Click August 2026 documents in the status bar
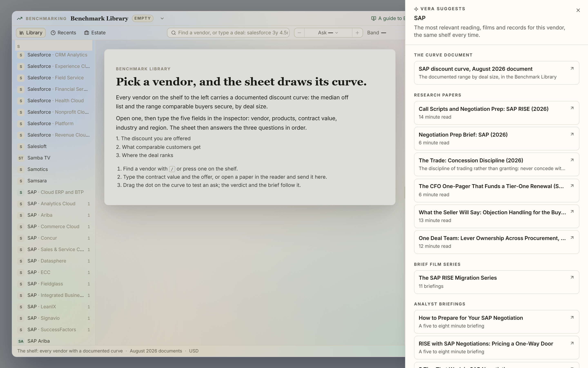The image size is (588, 368). click(x=156, y=351)
